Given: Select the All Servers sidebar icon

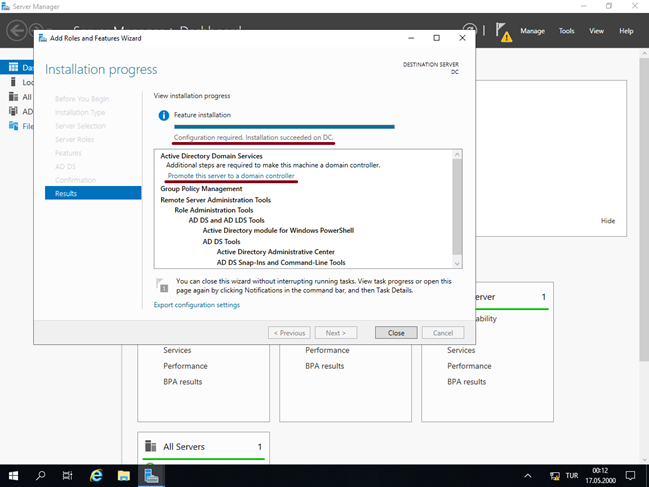Looking at the screenshot, I should point(13,97).
